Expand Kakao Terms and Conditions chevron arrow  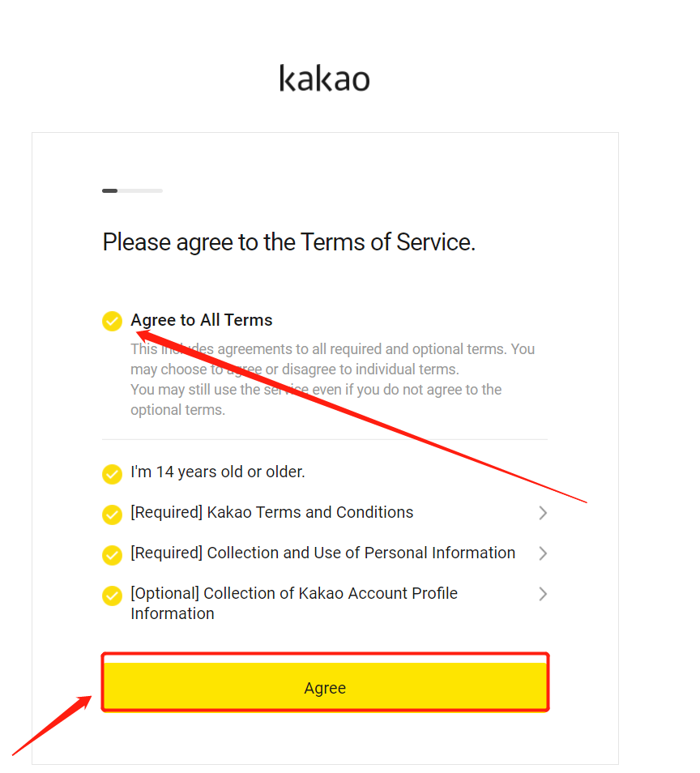pos(543,513)
